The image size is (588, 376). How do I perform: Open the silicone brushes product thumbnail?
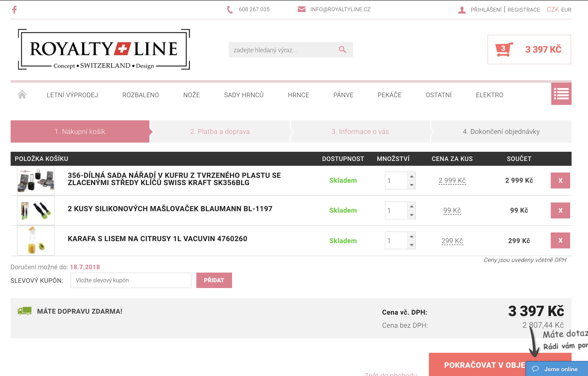point(36,210)
